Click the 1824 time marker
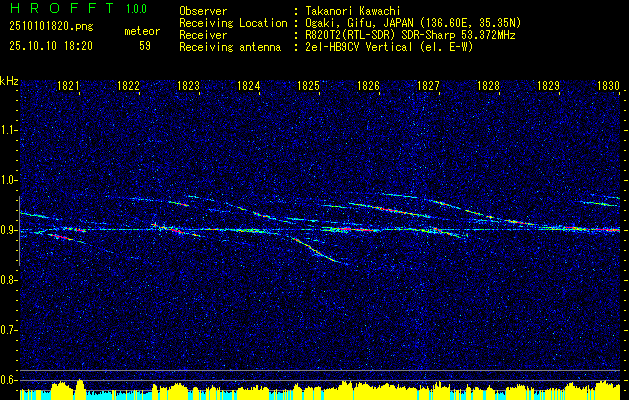Screen dimensions: 629x400 click(249, 85)
